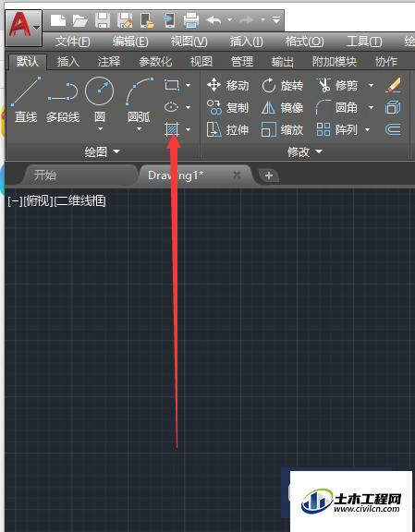
Task: Expand the 修剪 trim dropdown arrow
Action: (x=372, y=85)
